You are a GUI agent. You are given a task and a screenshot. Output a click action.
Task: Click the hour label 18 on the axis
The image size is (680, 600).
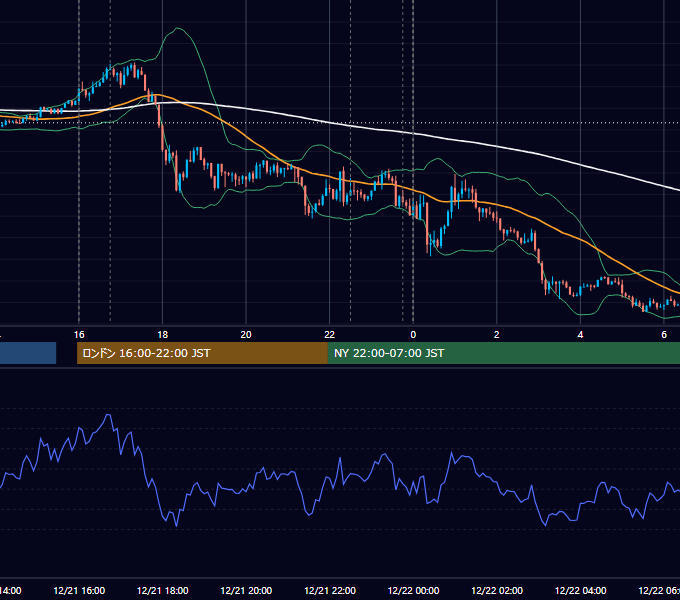click(x=163, y=335)
